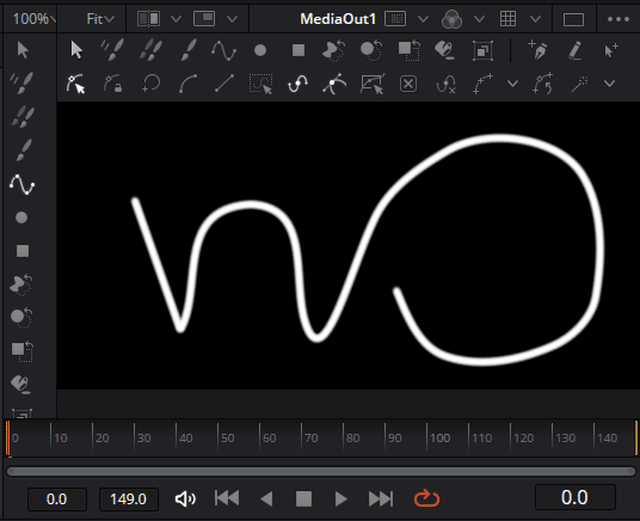Enable Modify Only polyline mode
Viewport: 640px width, 521px height.
[x=76, y=84]
